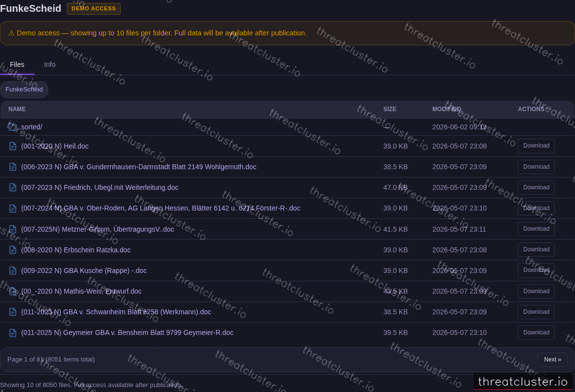Click the file icon for (006-2023 N) GBA v. Gundernhausen-Darmstadt
Image resolution: width=575 pixels, height=392 pixels.
[12, 167]
